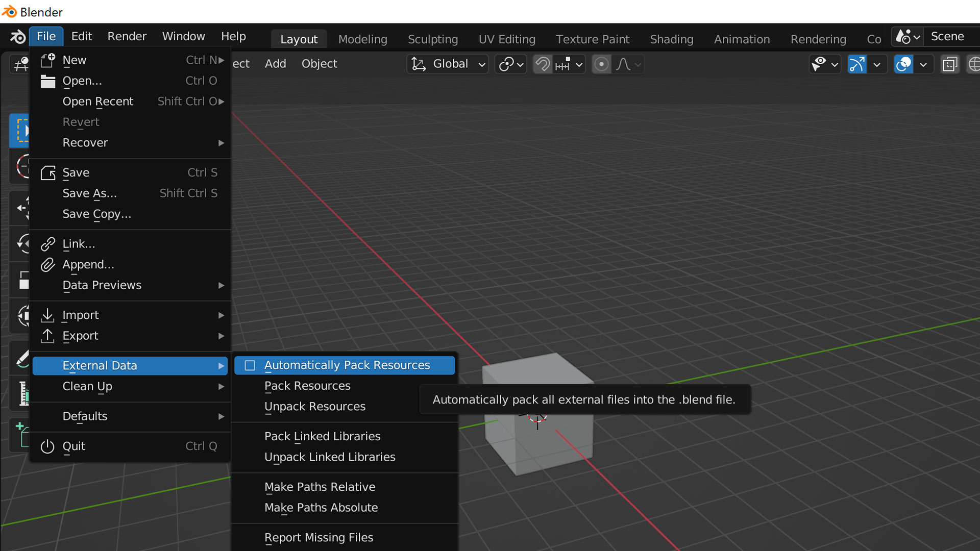This screenshot has width=980, height=551.
Task: Open the overlays options dropdown arrow
Action: [923, 65]
